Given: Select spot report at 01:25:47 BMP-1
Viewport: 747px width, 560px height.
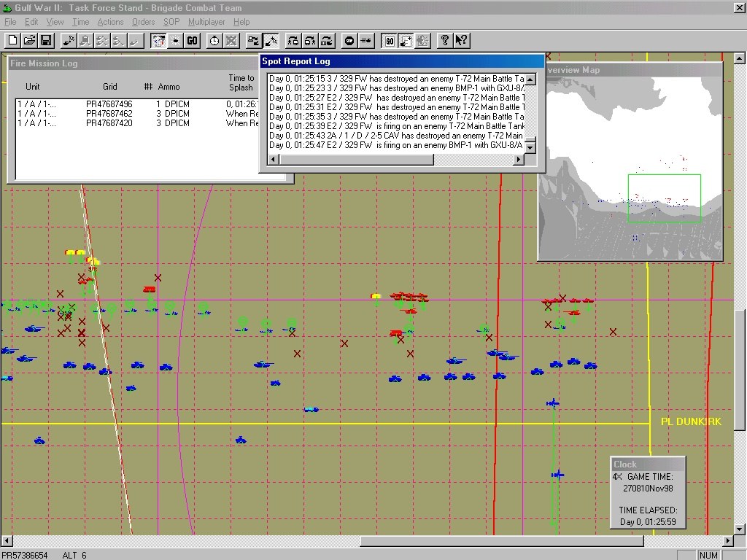Looking at the screenshot, I should coord(396,145).
